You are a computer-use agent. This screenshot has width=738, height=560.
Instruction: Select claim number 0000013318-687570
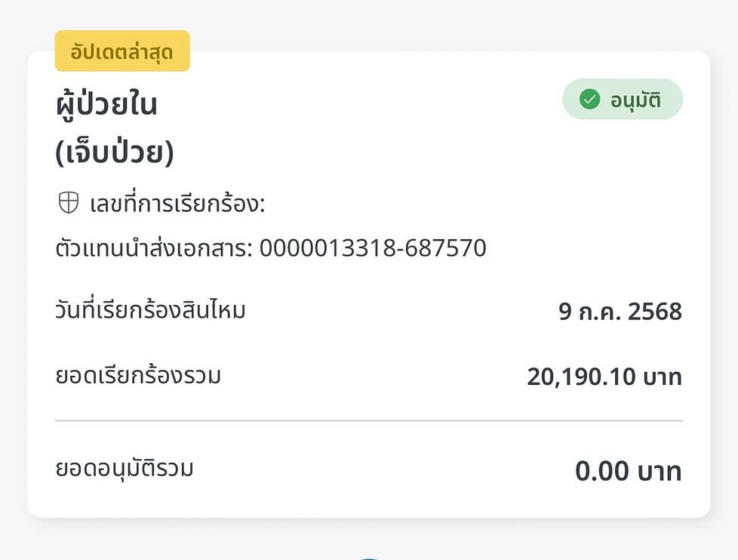click(373, 248)
